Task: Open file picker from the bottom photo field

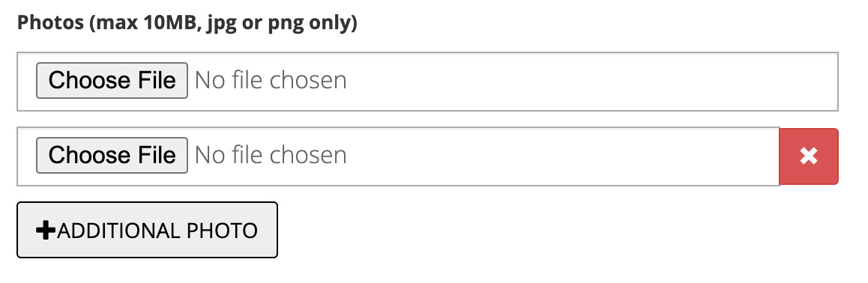Action: point(112,155)
